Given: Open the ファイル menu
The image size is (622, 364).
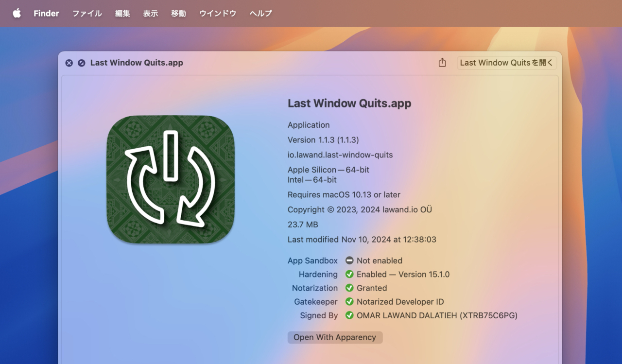Looking at the screenshot, I should [87, 14].
